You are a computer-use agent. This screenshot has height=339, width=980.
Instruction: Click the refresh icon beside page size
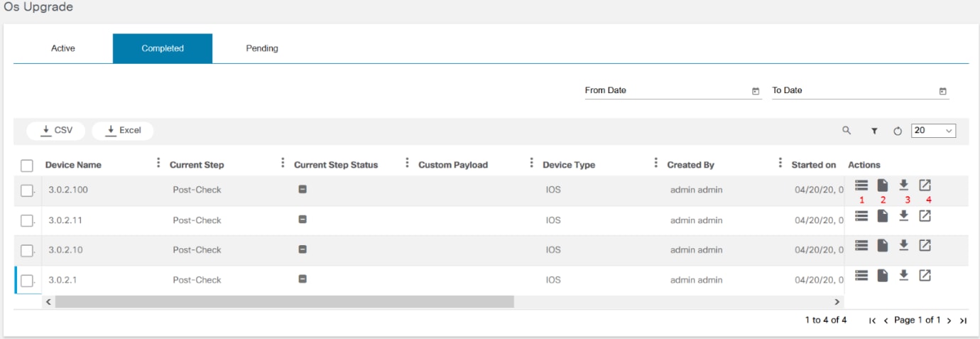coord(898,131)
